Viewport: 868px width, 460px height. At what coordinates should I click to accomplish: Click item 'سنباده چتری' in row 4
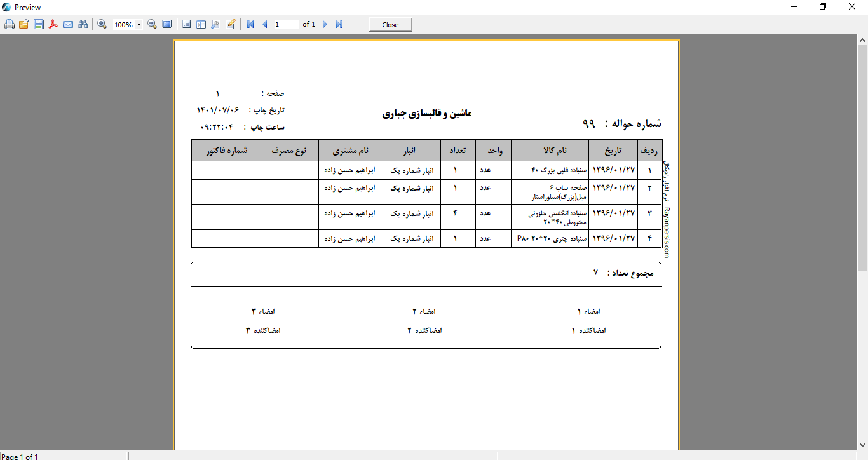point(569,239)
